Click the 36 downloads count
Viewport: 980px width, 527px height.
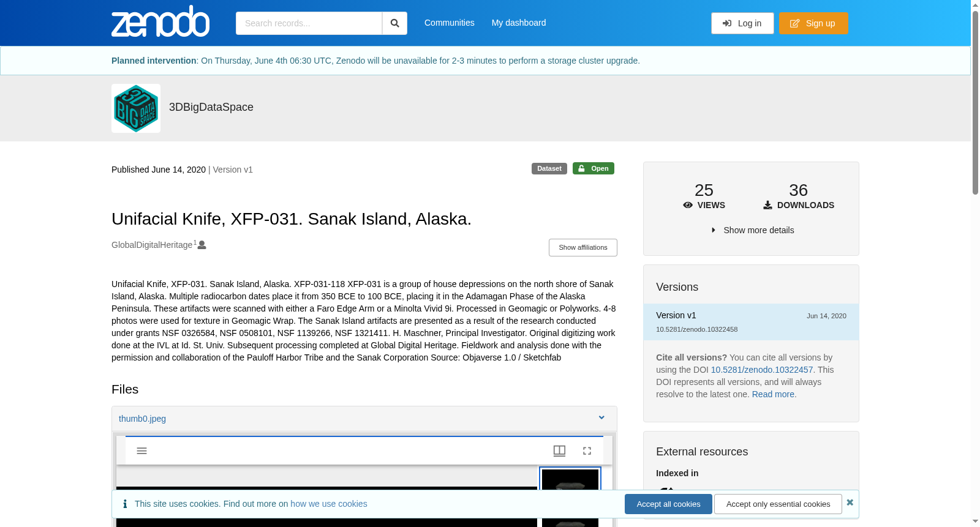(x=798, y=190)
